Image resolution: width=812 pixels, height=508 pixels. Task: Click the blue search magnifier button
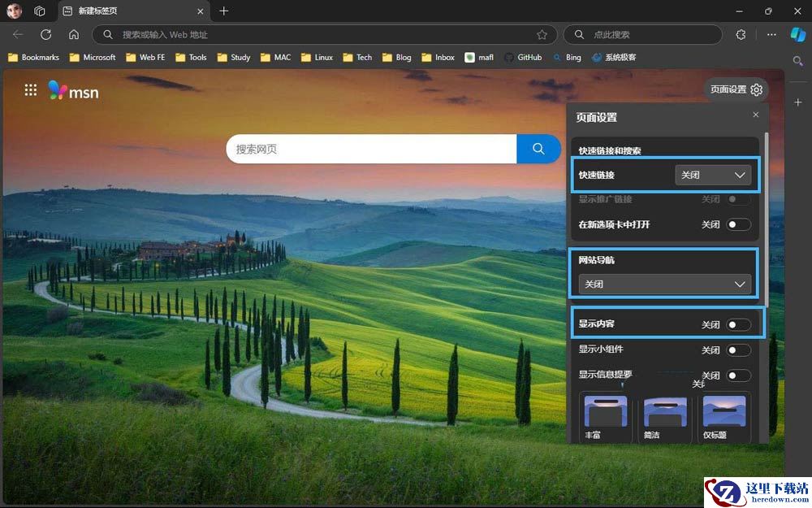coord(538,150)
